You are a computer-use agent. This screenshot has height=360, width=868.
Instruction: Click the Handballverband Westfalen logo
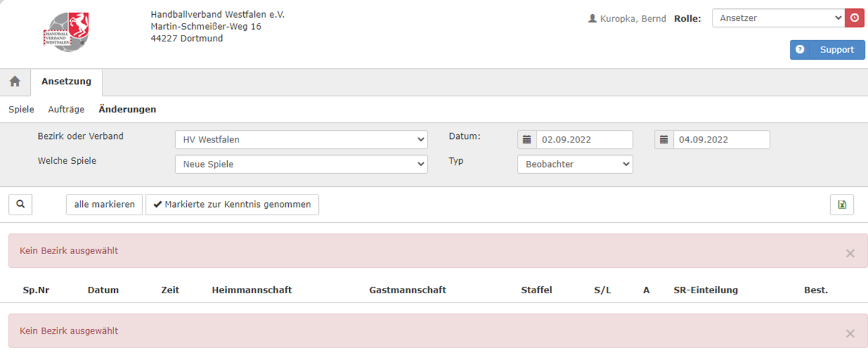click(x=66, y=31)
